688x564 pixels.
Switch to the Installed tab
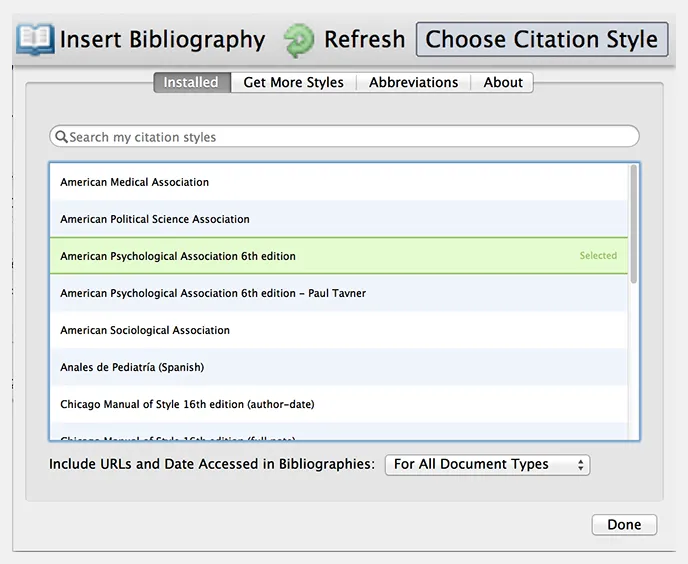coord(191,82)
